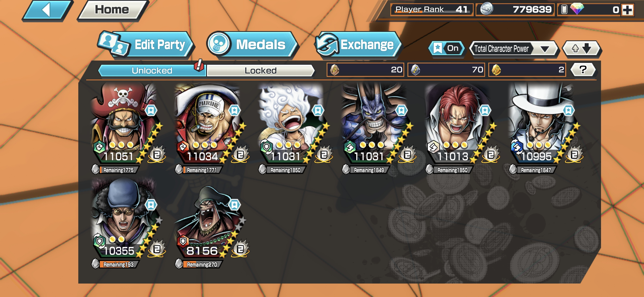Tap the silver fragment icon beside Remaining1850 under Shanks
The height and width of the screenshot is (297, 644).
tap(429, 169)
